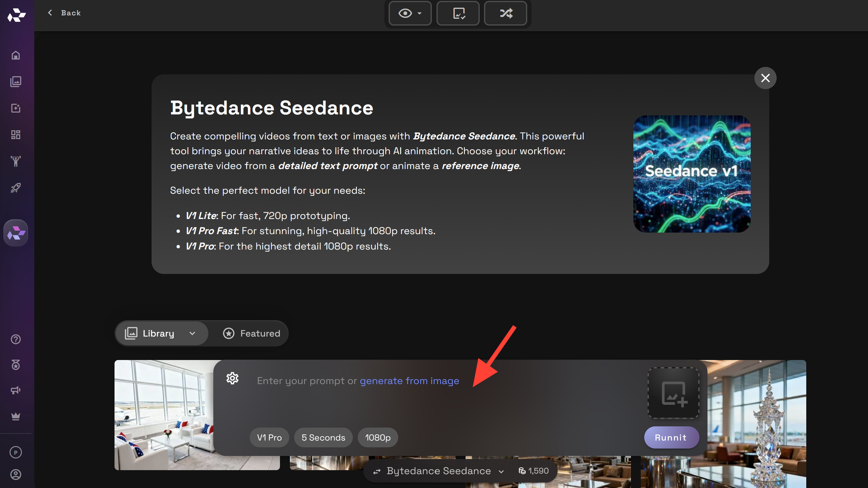The width and height of the screenshot is (868, 488).
Task: Select the V1 Pro model chip
Action: click(269, 438)
